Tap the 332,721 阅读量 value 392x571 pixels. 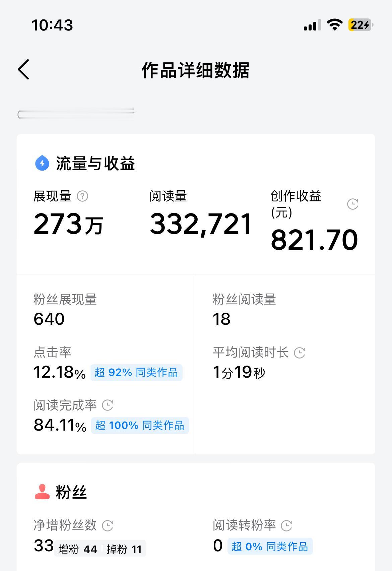[x=201, y=224]
